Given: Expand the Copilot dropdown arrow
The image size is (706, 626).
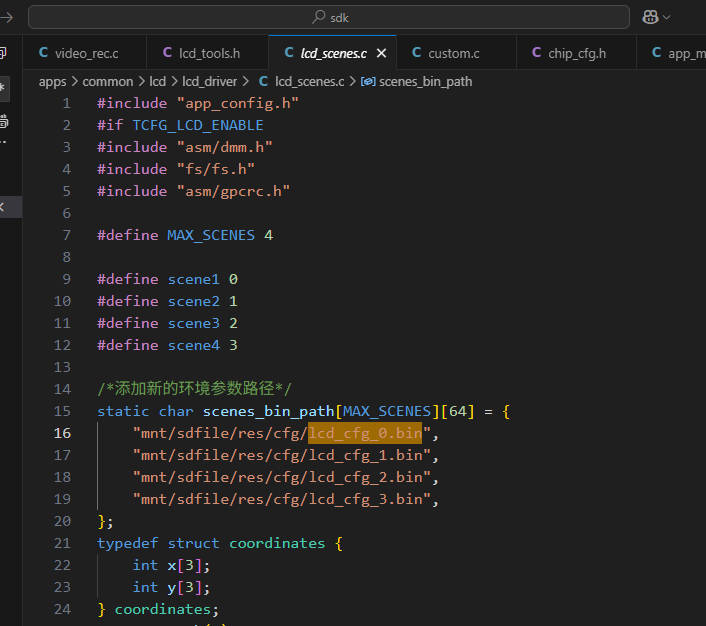Looking at the screenshot, I should point(667,18).
